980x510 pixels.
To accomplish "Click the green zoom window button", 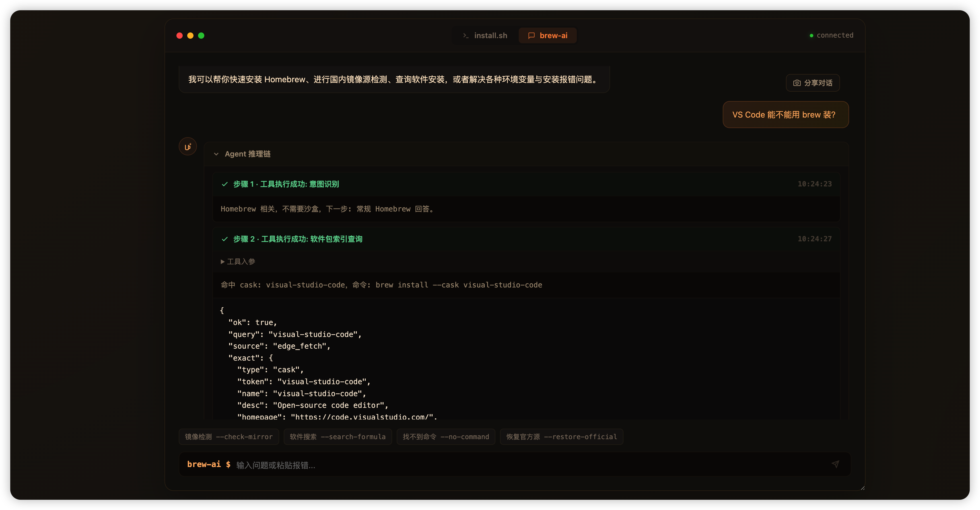I will pos(201,35).
